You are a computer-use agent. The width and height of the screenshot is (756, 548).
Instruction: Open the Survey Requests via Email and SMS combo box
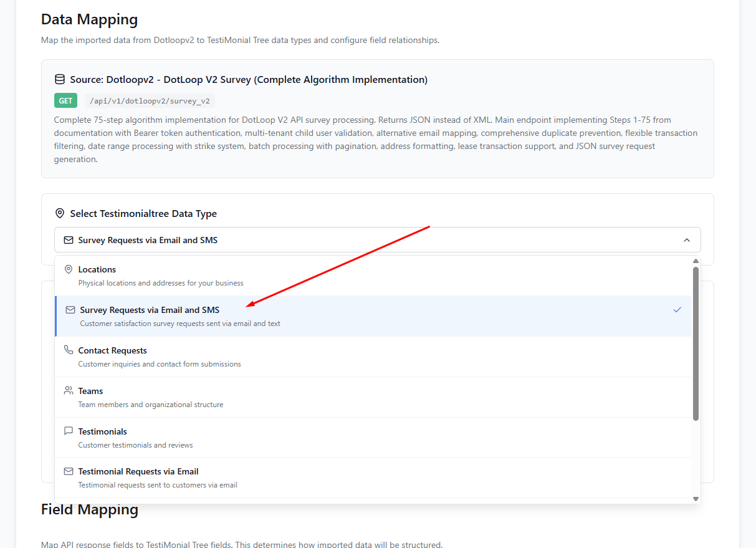(x=378, y=240)
